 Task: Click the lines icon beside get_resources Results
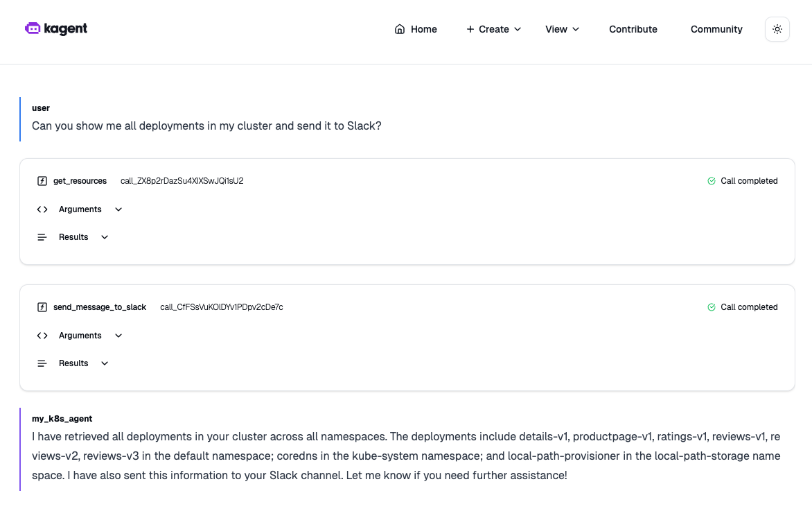pos(42,237)
